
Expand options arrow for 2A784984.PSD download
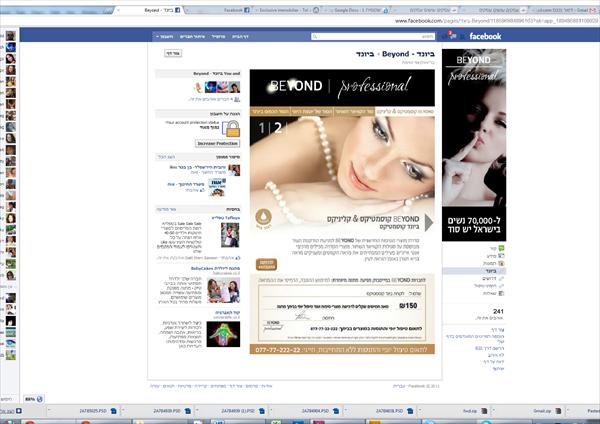coord(271,411)
